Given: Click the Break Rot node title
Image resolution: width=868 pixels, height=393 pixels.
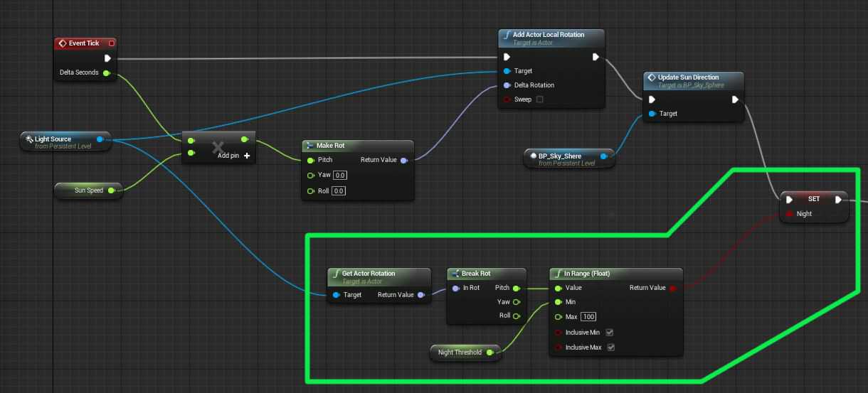Looking at the screenshot, I should [x=475, y=274].
